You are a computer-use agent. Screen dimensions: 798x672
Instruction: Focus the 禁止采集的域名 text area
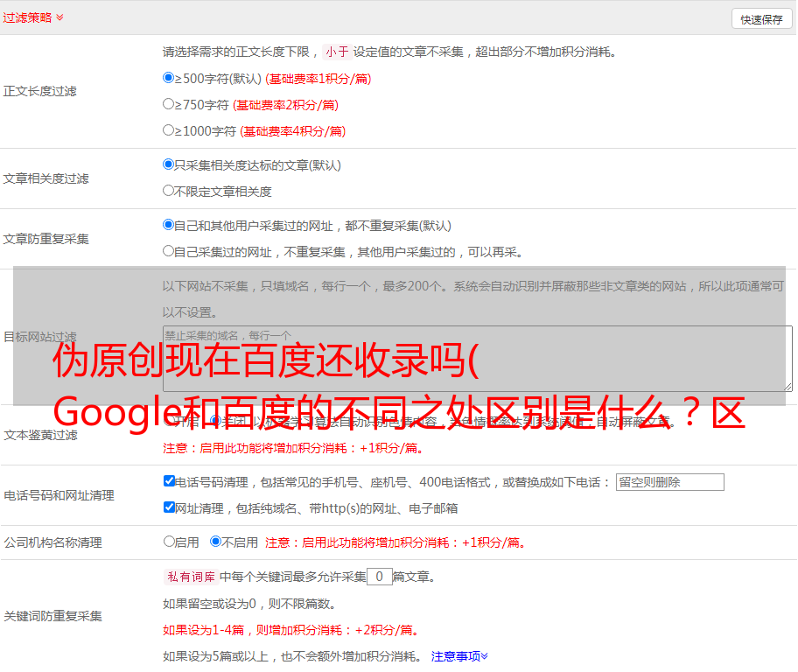point(478,359)
